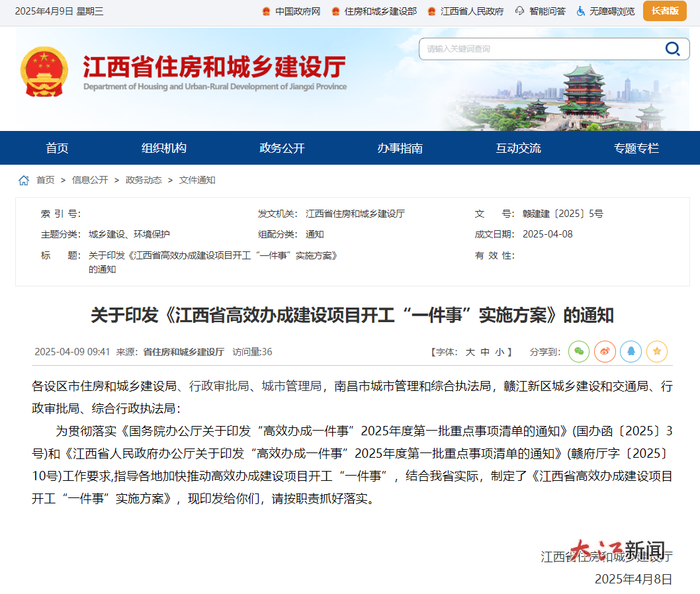
Task: Share article via the Weibo icon
Action: coord(605,351)
